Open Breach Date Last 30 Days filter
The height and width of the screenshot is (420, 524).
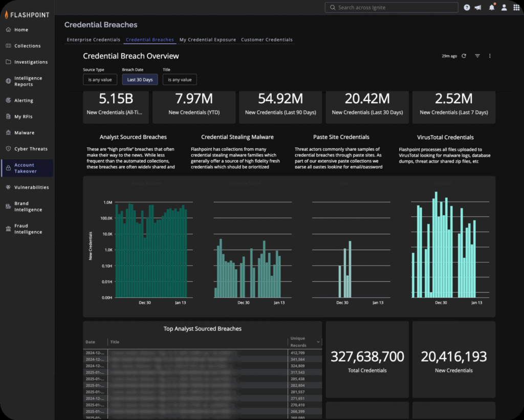tap(140, 79)
